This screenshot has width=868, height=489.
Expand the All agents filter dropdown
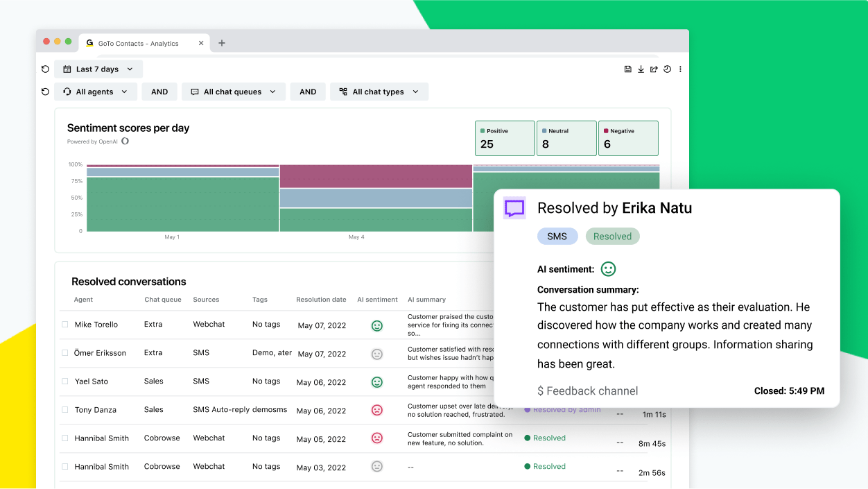[x=96, y=91]
